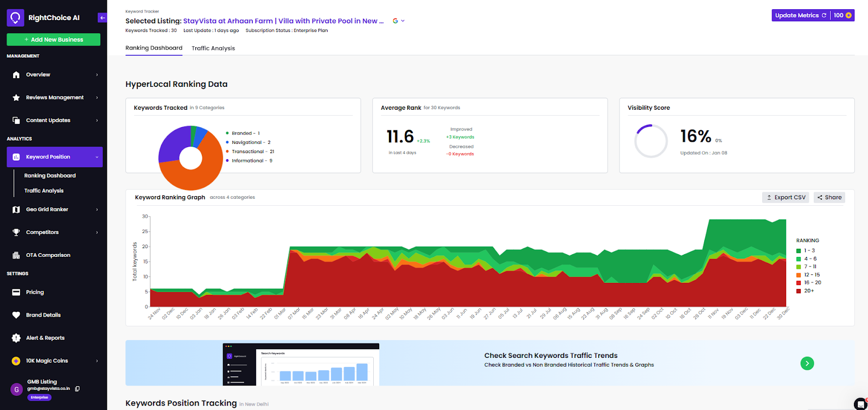Copy the GMB email with copy icon

78,389
